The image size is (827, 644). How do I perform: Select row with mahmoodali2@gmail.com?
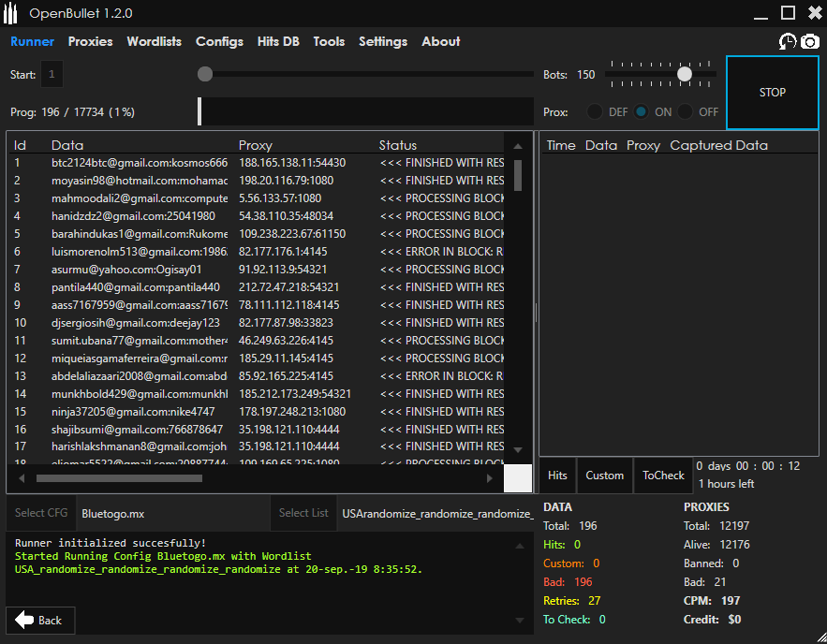(x=257, y=198)
